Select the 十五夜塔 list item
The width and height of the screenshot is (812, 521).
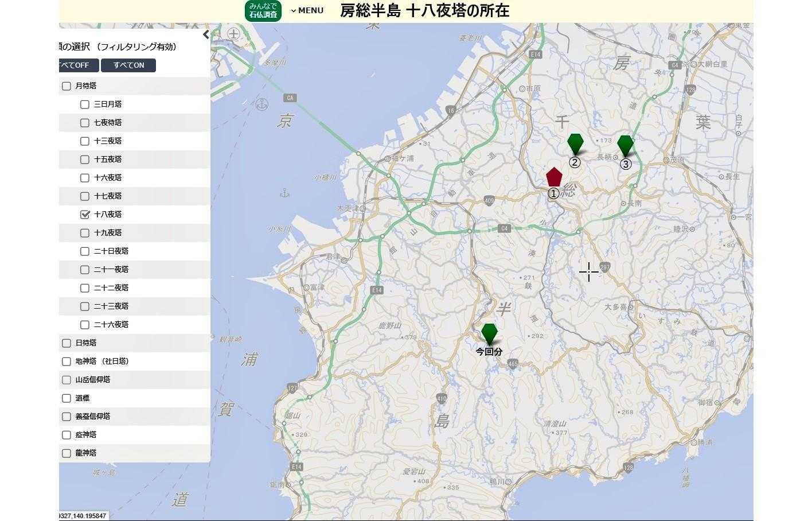(x=108, y=160)
